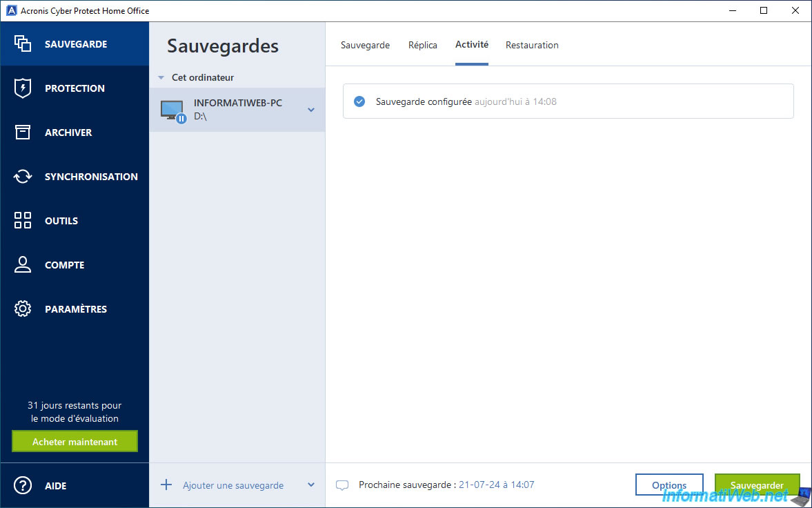Image resolution: width=812 pixels, height=508 pixels.
Task: Click the Archiver box icon
Action: [23, 133]
